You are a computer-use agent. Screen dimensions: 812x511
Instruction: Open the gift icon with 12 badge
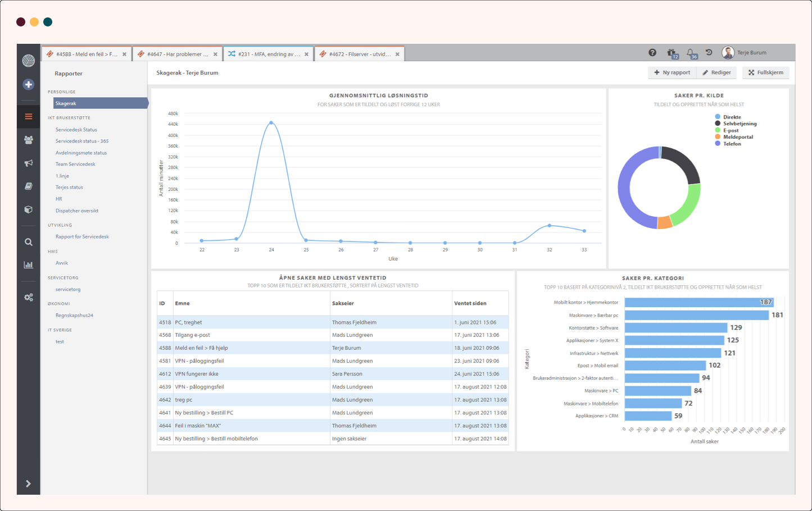(x=672, y=53)
